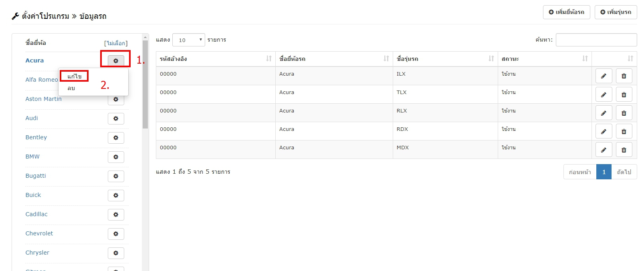Sort table by สถานะ column

click(x=545, y=59)
